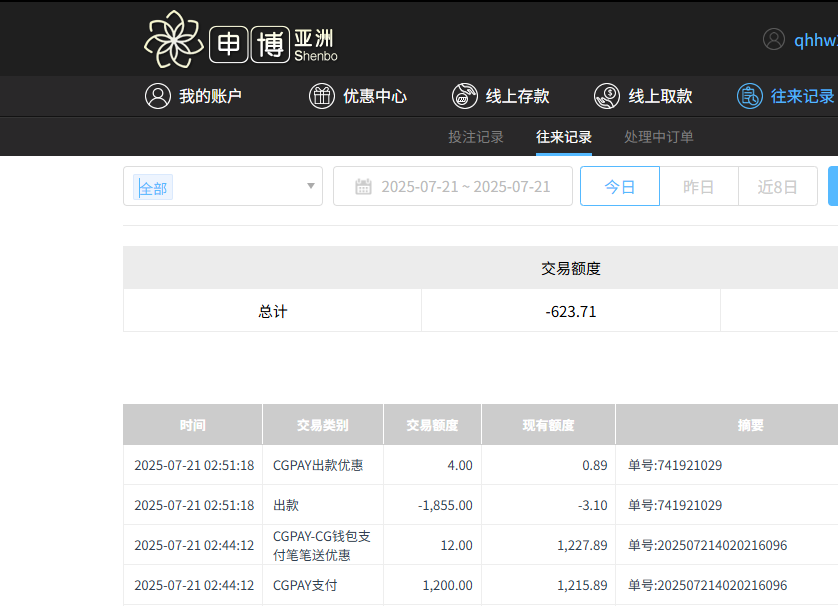Click the user avatar icon top right
Viewport: 838px width, 606px height.
pyautogui.click(x=773, y=39)
